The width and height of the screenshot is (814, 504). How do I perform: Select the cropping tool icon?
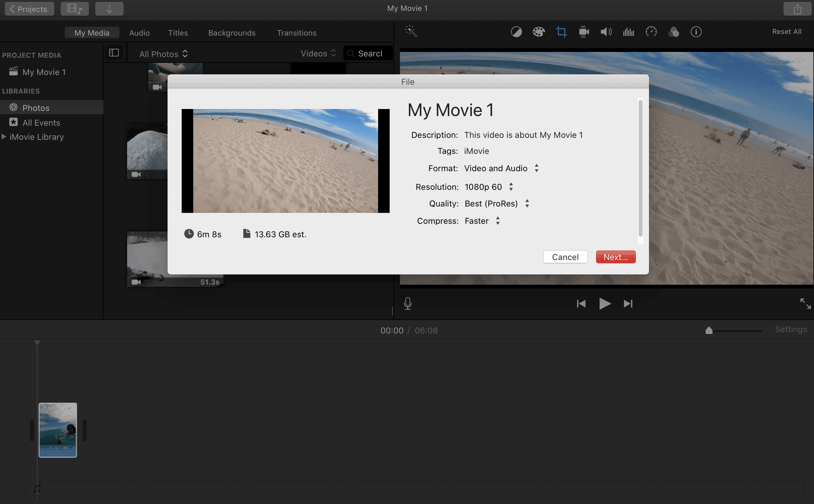coord(561,32)
